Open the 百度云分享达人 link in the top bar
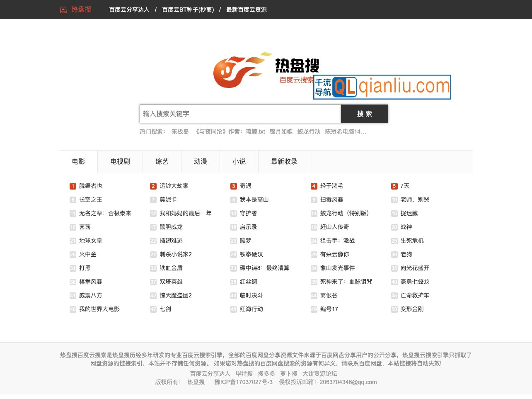 [129, 9]
